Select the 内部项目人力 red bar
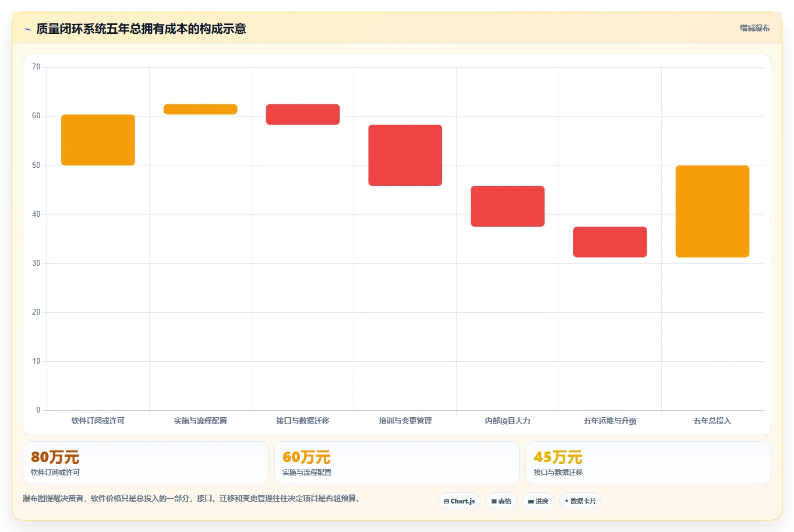The image size is (794, 532). coord(507,206)
